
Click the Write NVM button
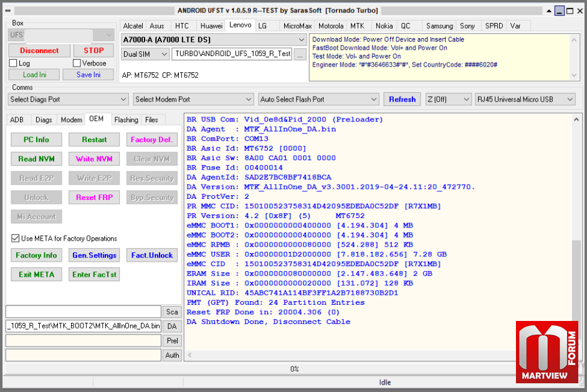94,159
